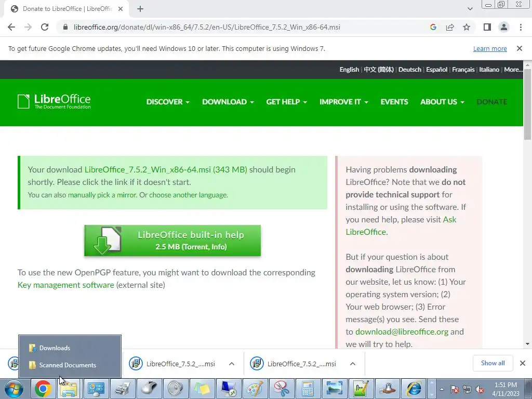Open options for rightmost LibreOffice msi download
532x399 pixels.
click(353, 364)
